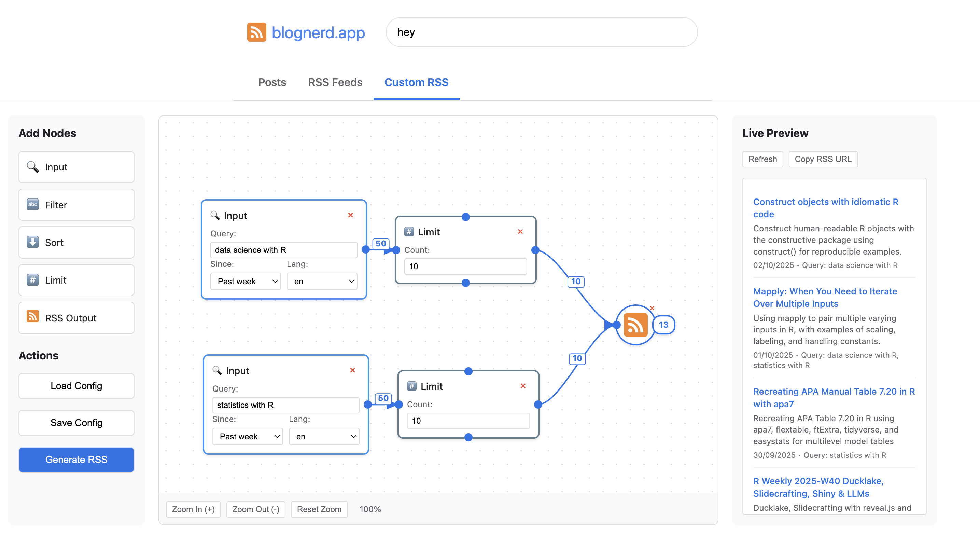Open Lang dropdown in top Input node

[322, 281]
